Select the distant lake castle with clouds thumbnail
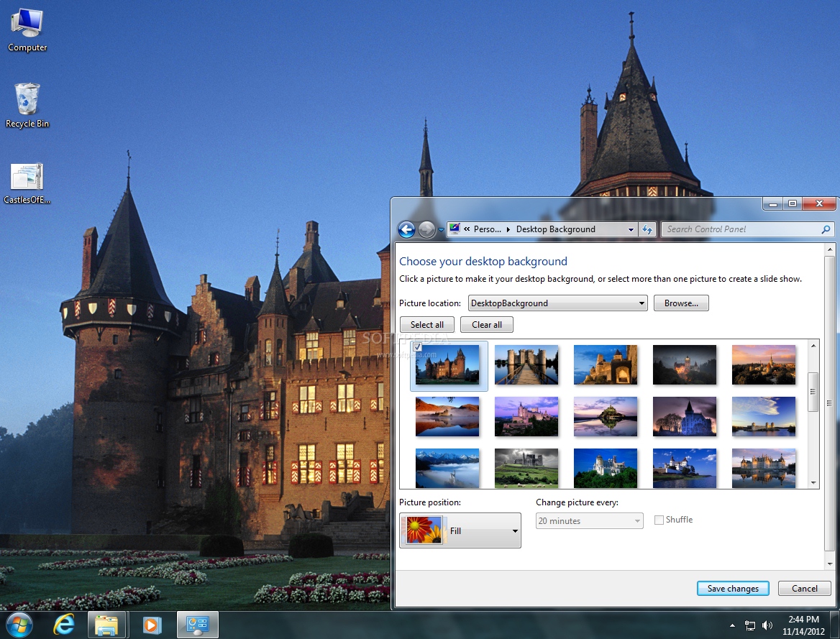The height and width of the screenshot is (639, 840). coord(763,417)
